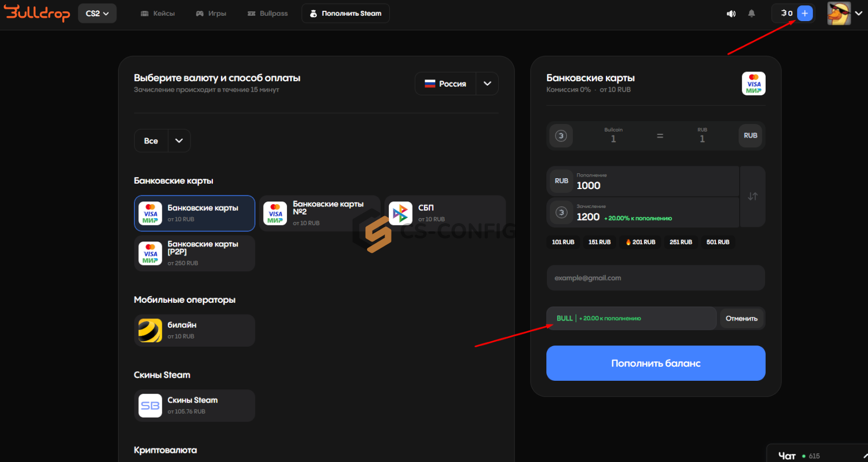This screenshot has width=868, height=462.
Task: Click the Bullcoin icon beside Зачисление
Action: 562,212
